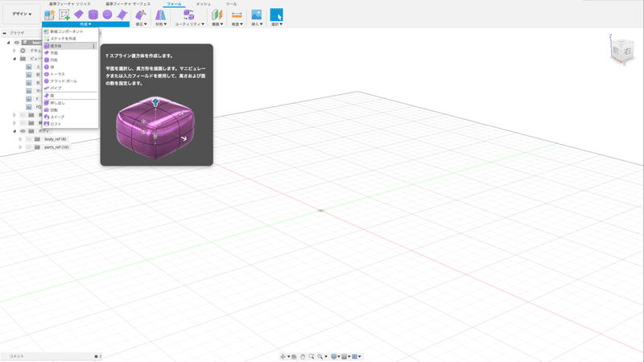Select the T-spline cylinder toolbar icon
The image size is (644, 362).
93,14
